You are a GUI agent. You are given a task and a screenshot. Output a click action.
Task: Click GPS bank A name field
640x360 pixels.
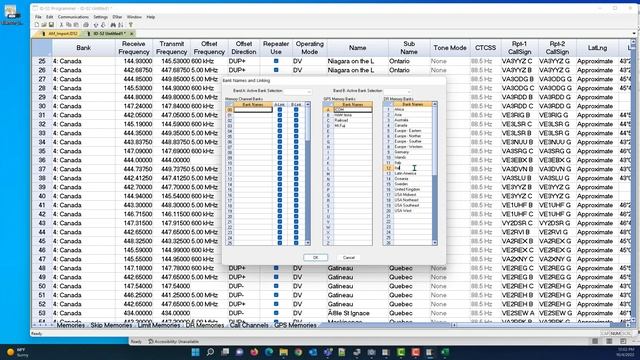pyautogui.click(x=353, y=110)
